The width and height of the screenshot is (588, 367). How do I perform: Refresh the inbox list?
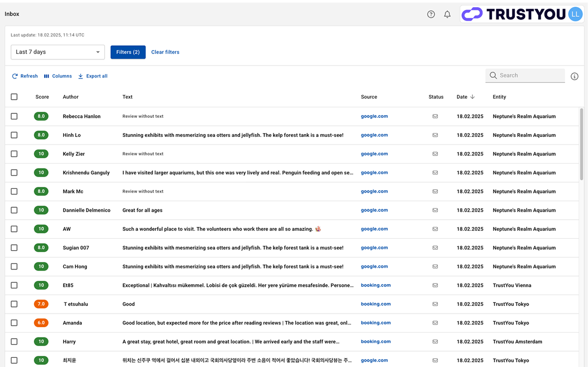click(x=25, y=76)
